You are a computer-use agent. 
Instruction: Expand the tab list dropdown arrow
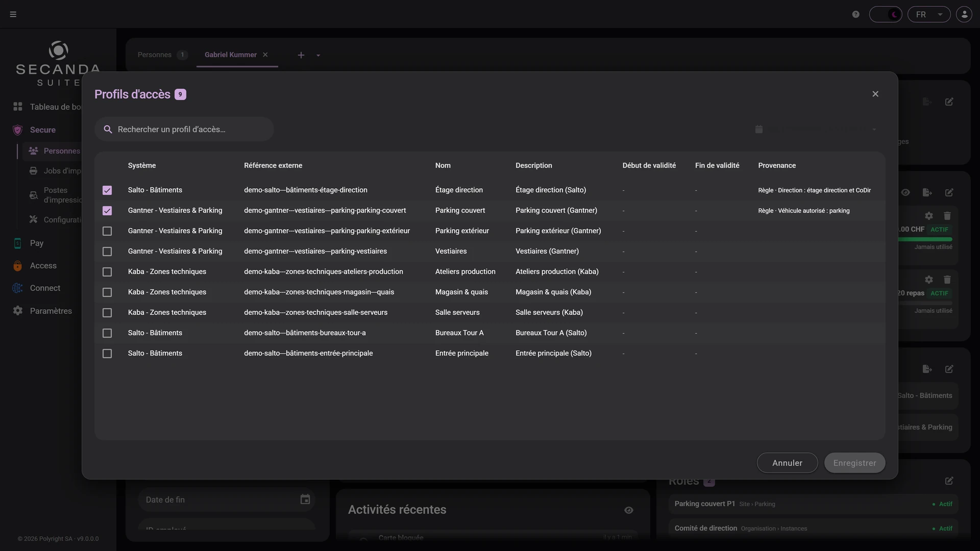pos(318,55)
